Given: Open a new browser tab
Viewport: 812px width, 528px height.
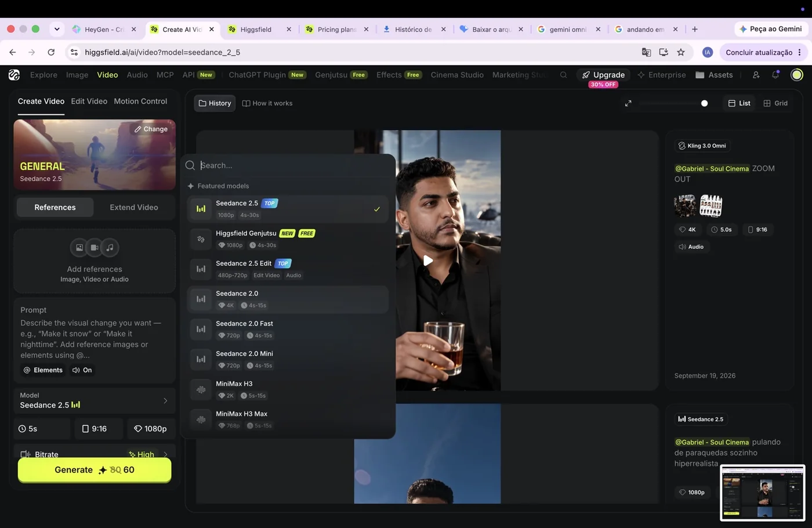Looking at the screenshot, I should 695,29.
